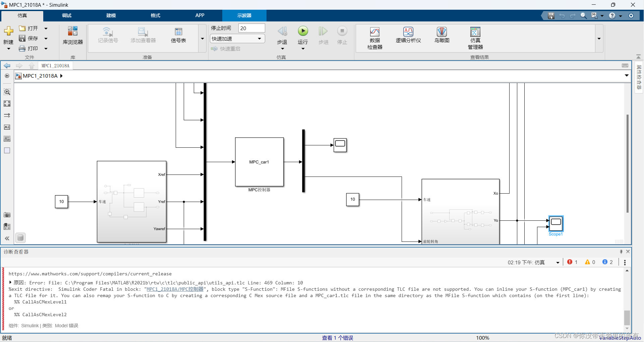
Task: Switch to the Modeling (建模) tab
Action: (x=111, y=16)
